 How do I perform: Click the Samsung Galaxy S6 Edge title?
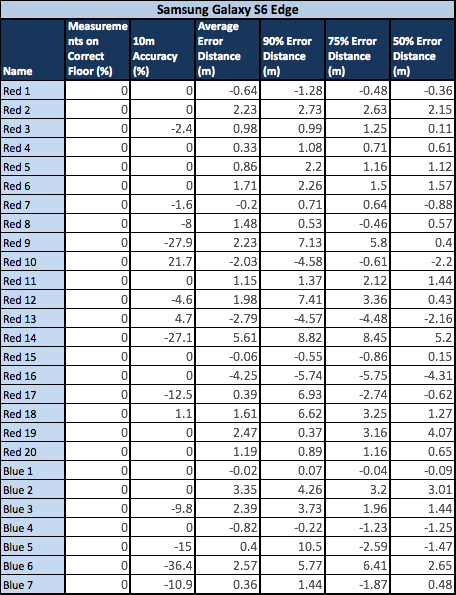click(x=228, y=9)
